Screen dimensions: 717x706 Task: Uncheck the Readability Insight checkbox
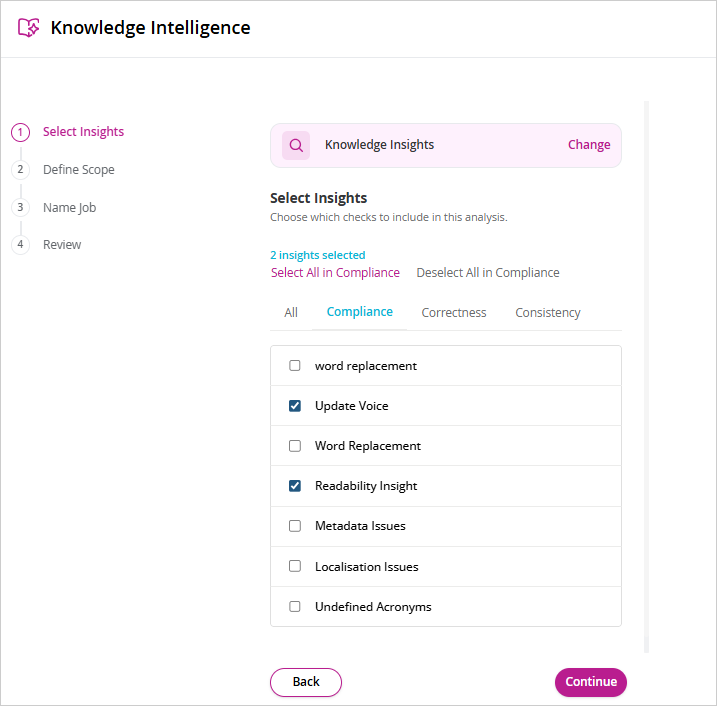(295, 486)
